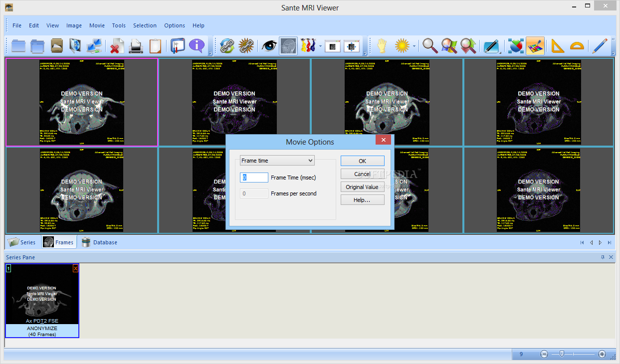The image size is (620, 364).
Task: Click the red X delete icon
Action: pyautogui.click(x=117, y=46)
